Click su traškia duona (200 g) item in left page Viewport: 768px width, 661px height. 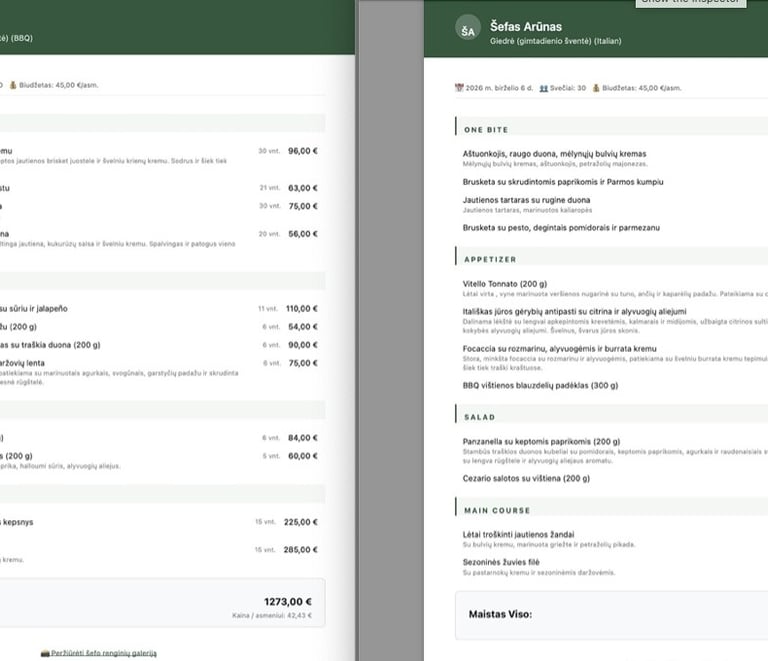[x=50, y=345]
